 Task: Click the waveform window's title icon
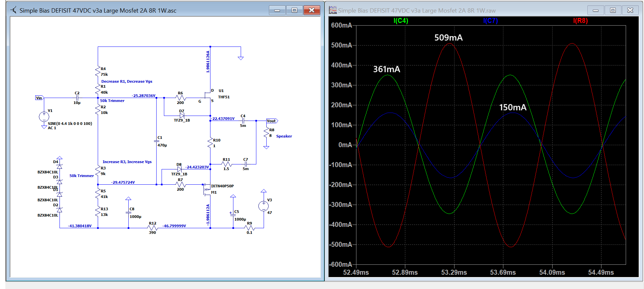332,10
